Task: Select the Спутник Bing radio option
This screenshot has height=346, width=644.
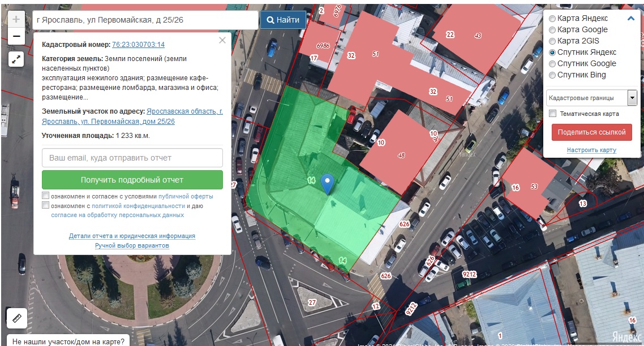Action: (552, 75)
